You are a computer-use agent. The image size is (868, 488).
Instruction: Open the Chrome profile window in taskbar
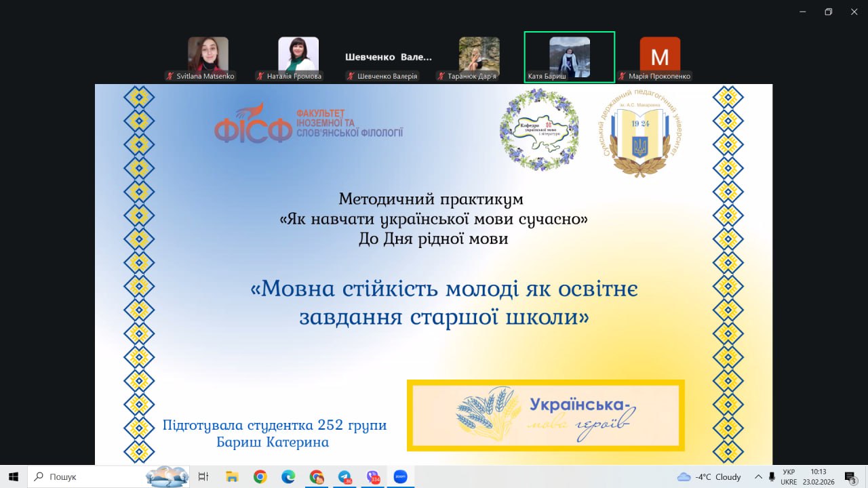317,476
